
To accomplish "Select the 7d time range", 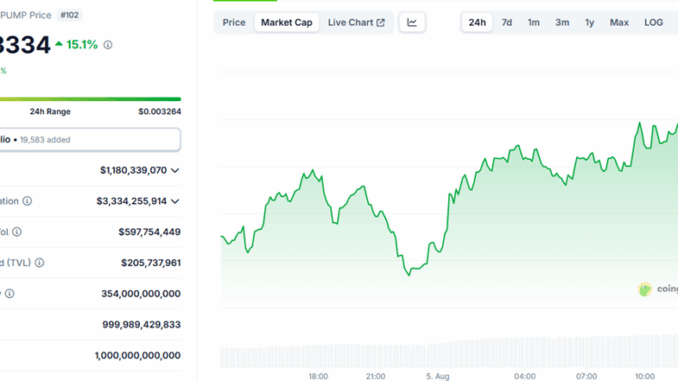I will click(507, 22).
